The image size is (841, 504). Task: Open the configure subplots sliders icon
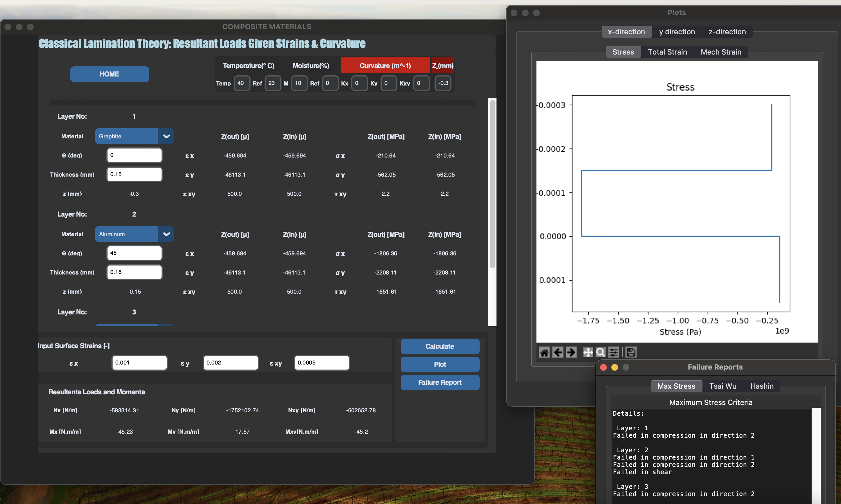pos(613,352)
